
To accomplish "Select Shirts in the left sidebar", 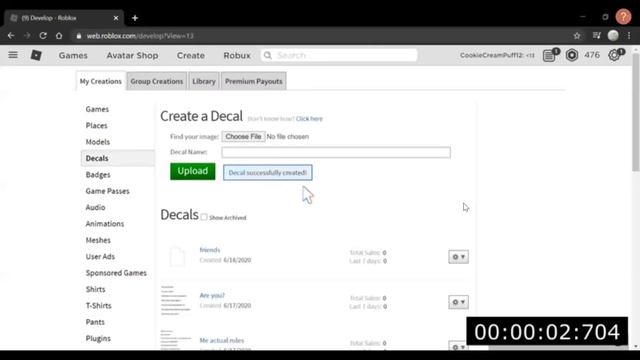I will [95, 289].
